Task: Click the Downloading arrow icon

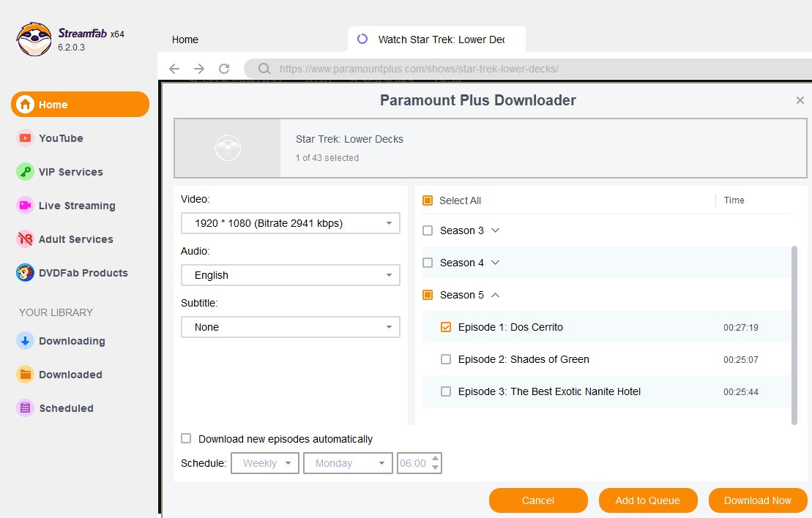Action: (x=25, y=341)
